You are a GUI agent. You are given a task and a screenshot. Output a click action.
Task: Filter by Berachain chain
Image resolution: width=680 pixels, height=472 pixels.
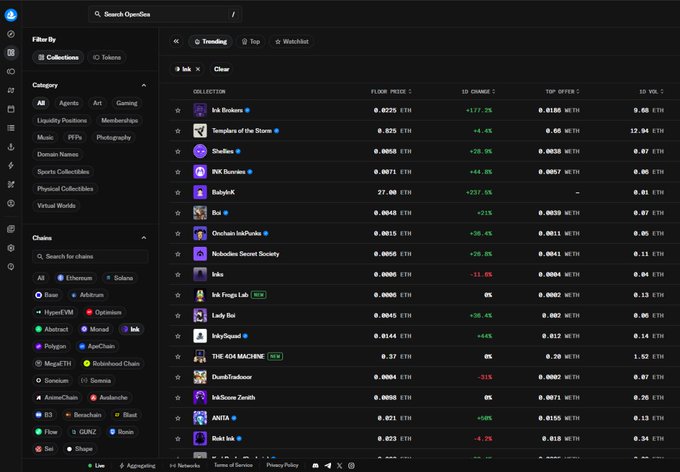(x=83, y=415)
